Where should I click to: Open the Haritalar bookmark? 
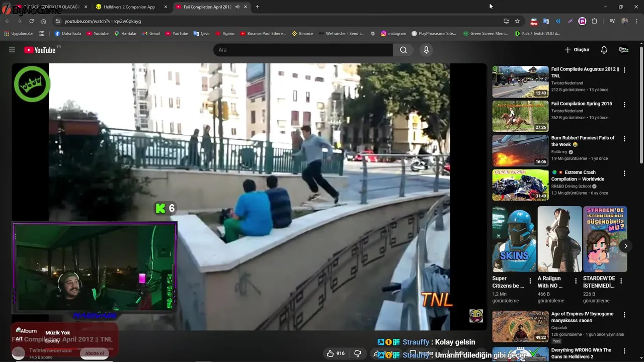[125, 34]
